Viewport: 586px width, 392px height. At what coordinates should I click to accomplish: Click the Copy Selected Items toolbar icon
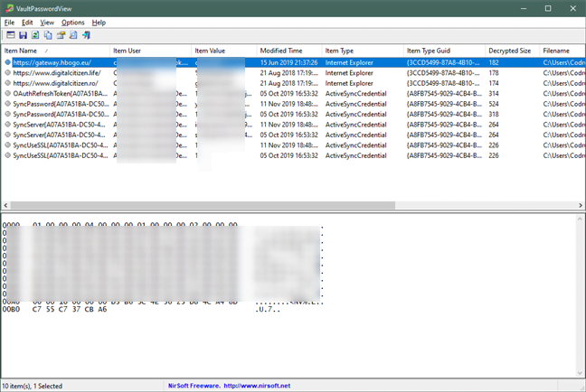pyautogui.click(x=48, y=35)
